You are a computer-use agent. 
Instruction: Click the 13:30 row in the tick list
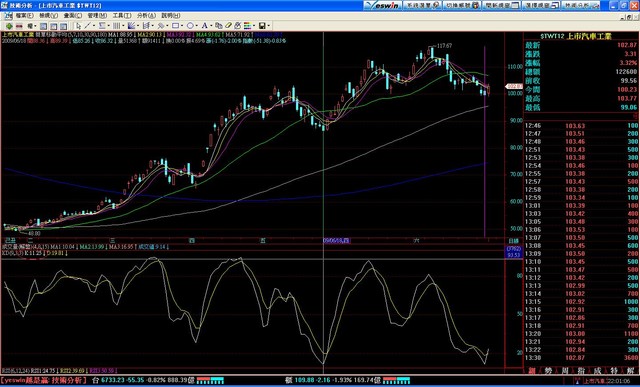click(582, 358)
